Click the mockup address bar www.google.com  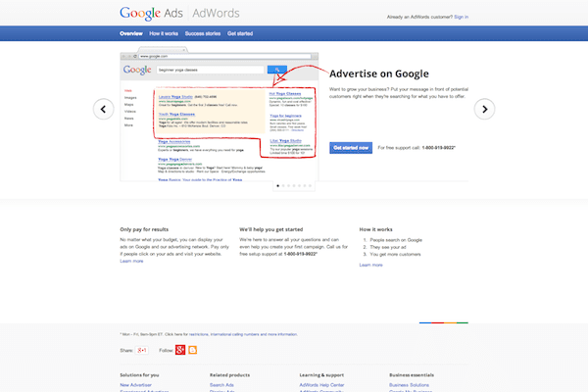(225, 56)
